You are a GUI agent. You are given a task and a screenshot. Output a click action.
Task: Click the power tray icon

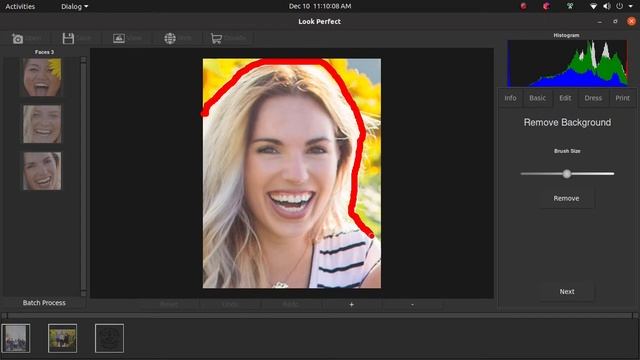[620, 6]
